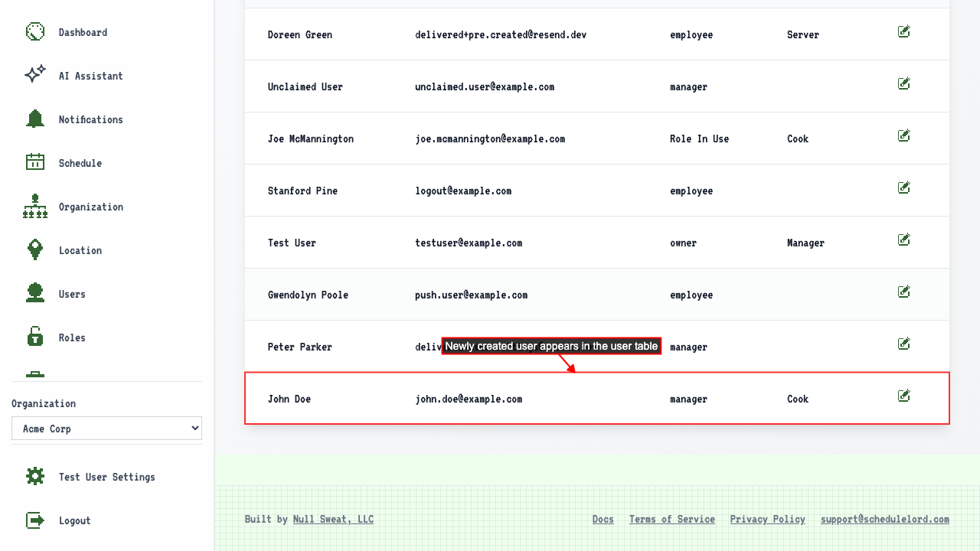Edit Gwendolyn Poole's user entry
Screen dimensions: 980x551
coord(903,292)
